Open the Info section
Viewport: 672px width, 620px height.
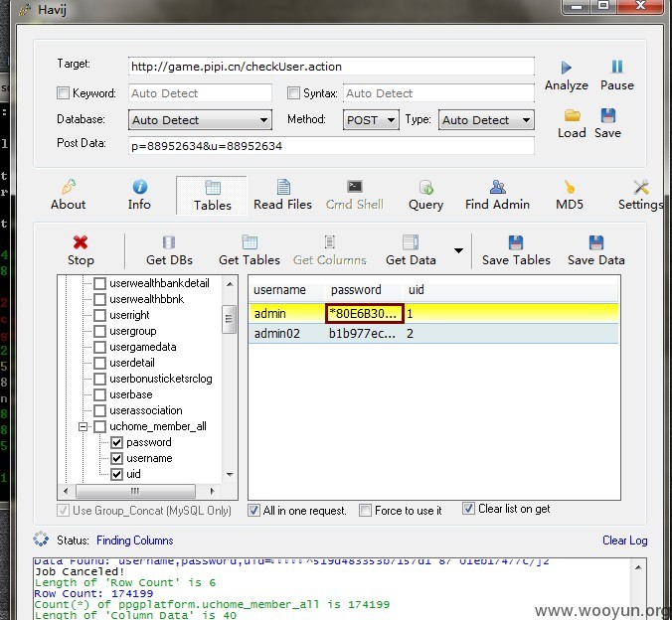click(139, 195)
